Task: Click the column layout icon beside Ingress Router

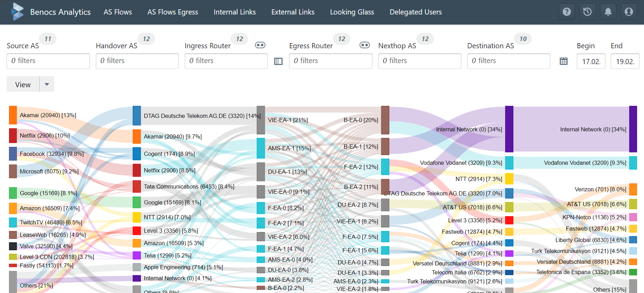Action: pos(278,61)
